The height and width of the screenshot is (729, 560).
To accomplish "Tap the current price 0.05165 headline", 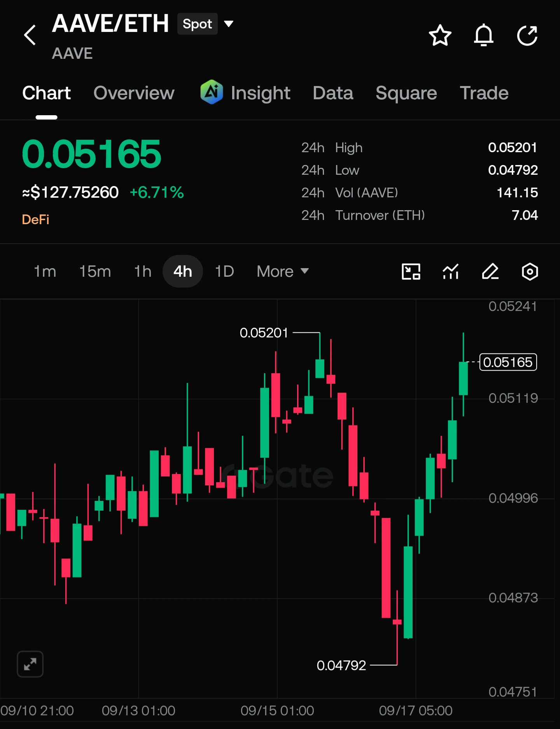I will pos(92,154).
